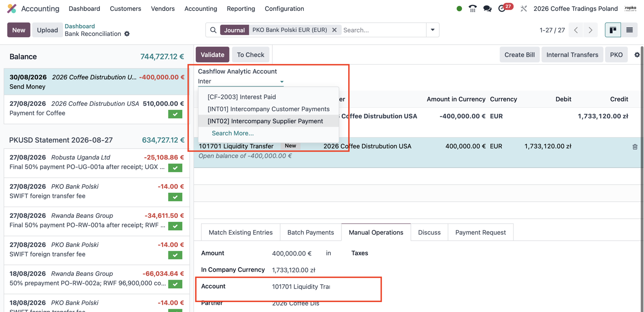
Task: Click the Create Bill button
Action: [x=519, y=55]
